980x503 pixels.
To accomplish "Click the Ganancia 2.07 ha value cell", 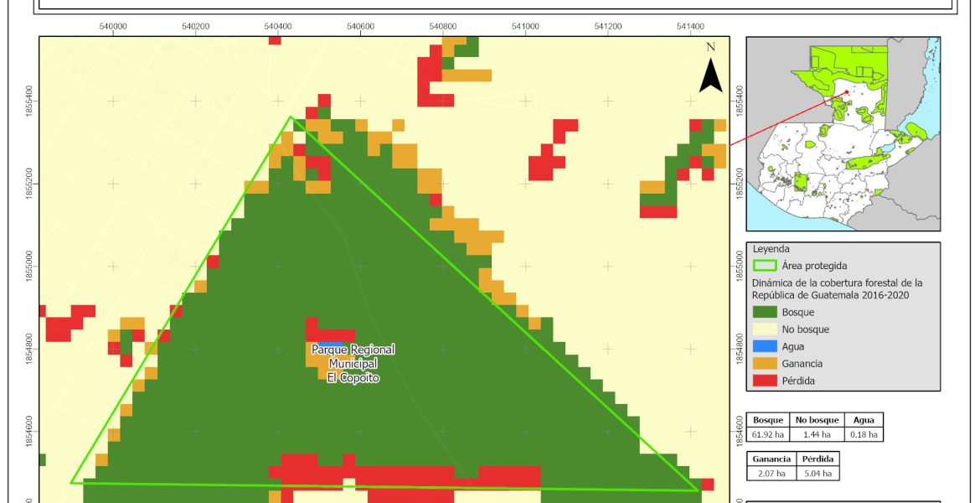I will pos(768,474).
